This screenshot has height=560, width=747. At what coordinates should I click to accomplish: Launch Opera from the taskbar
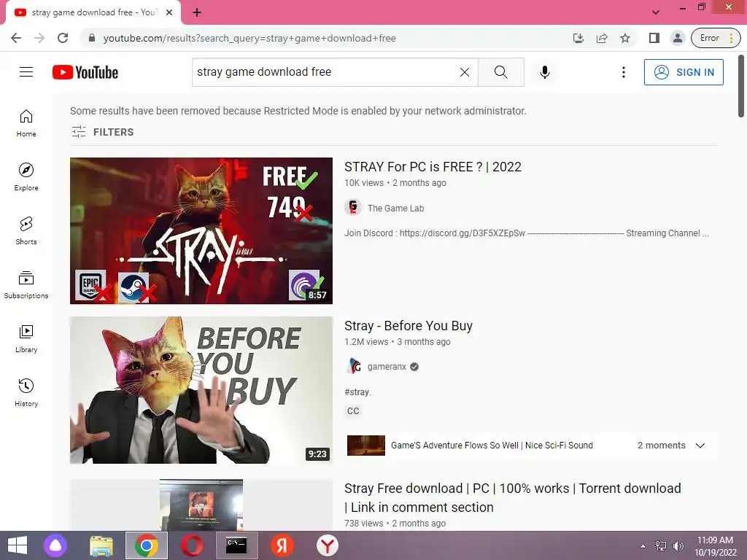192,545
